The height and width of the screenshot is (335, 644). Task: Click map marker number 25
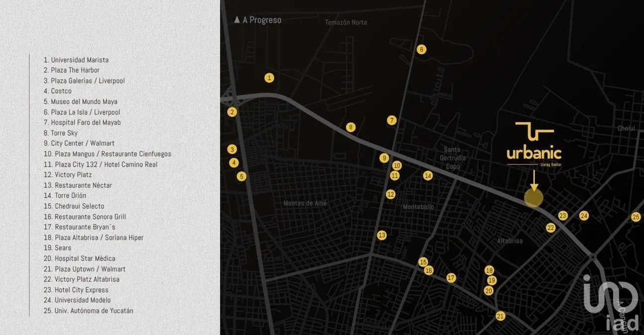(x=636, y=217)
